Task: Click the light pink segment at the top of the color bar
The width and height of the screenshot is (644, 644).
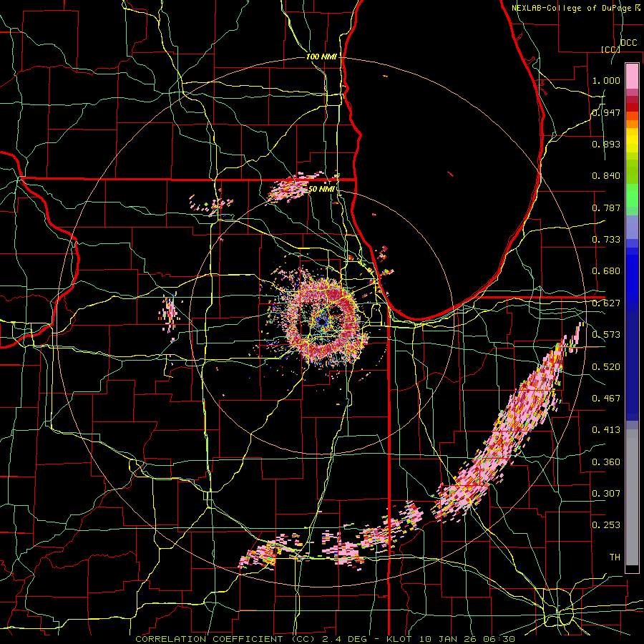Action: [632, 76]
